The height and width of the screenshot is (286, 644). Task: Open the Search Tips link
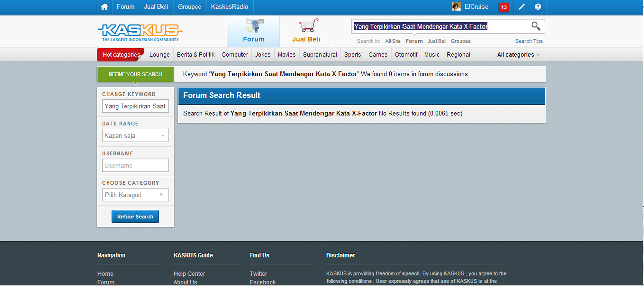pyautogui.click(x=529, y=41)
